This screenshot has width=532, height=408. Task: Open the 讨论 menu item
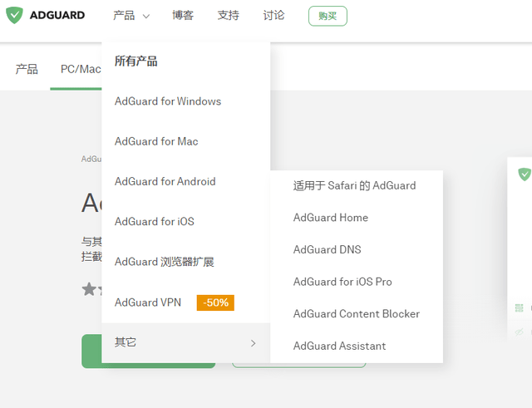tap(273, 15)
